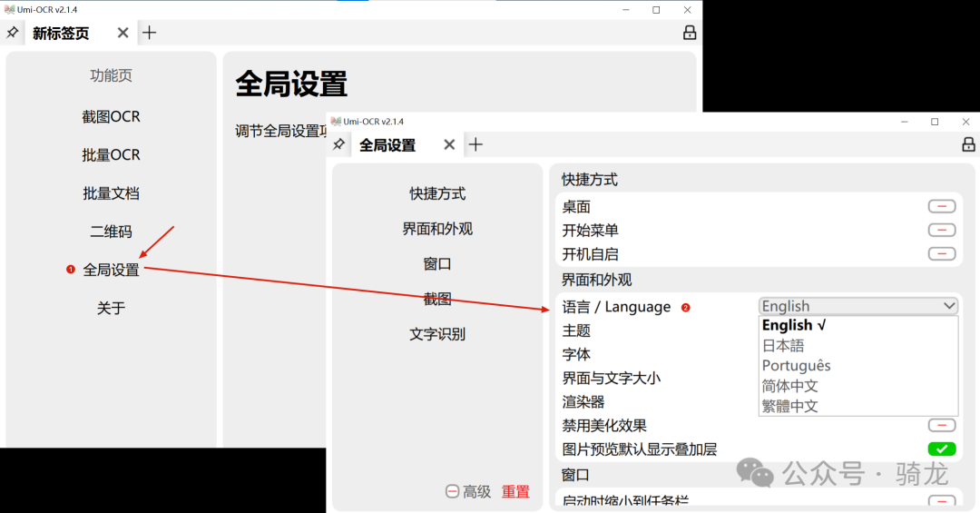980x513 pixels.
Task: Click the pin icon in the back window
Action: click(x=13, y=33)
